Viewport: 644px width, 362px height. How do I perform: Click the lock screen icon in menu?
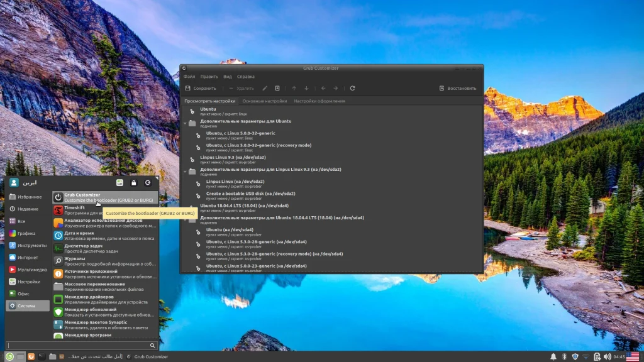coord(133,183)
